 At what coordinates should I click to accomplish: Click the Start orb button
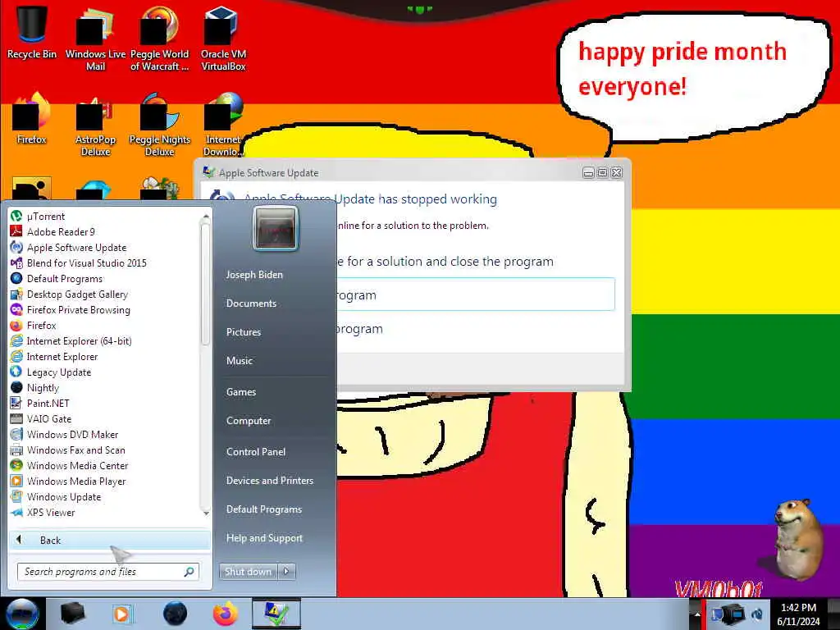[22, 614]
